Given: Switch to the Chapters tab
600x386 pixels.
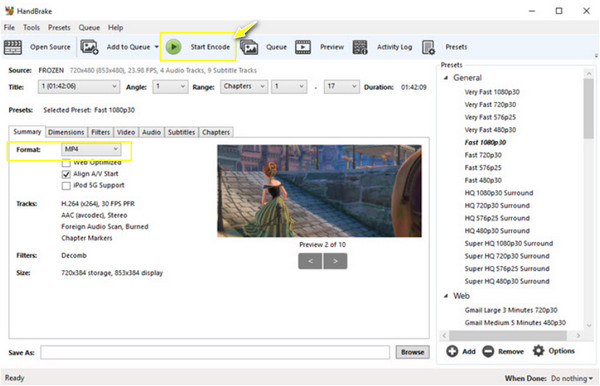Looking at the screenshot, I should [216, 132].
